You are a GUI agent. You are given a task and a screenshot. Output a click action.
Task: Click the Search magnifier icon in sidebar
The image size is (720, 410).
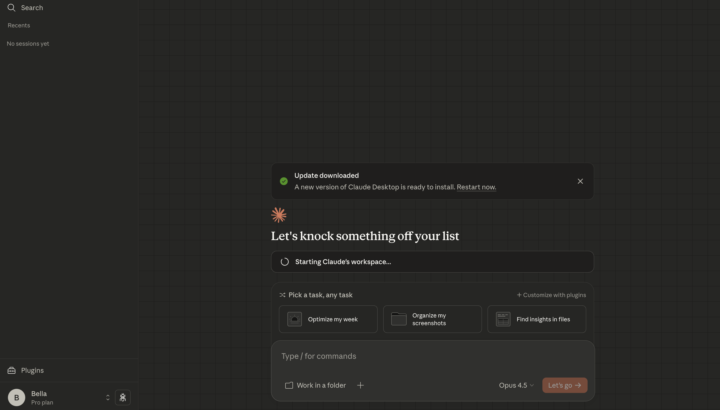pos(11,7)
